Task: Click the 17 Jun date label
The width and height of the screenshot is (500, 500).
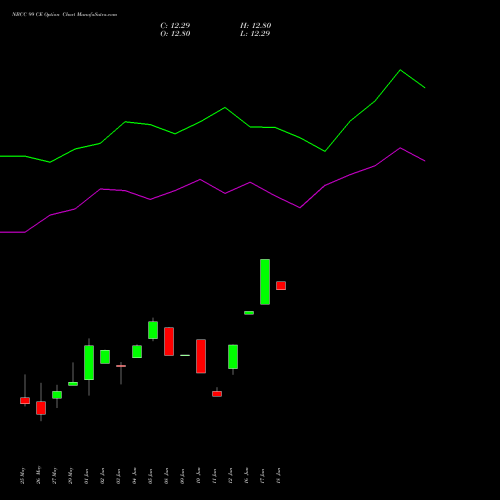Action: click(262, 476)
